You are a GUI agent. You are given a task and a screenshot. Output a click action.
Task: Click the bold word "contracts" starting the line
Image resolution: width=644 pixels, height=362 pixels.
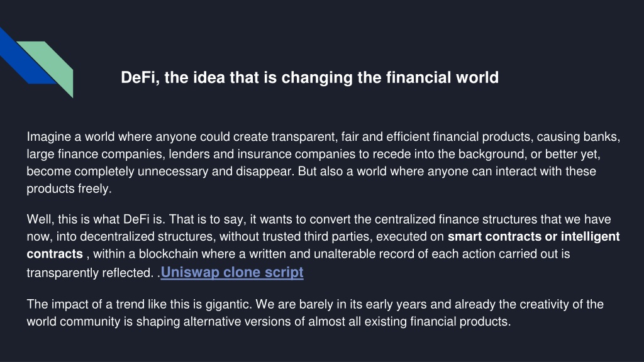(x=55, y=254)
